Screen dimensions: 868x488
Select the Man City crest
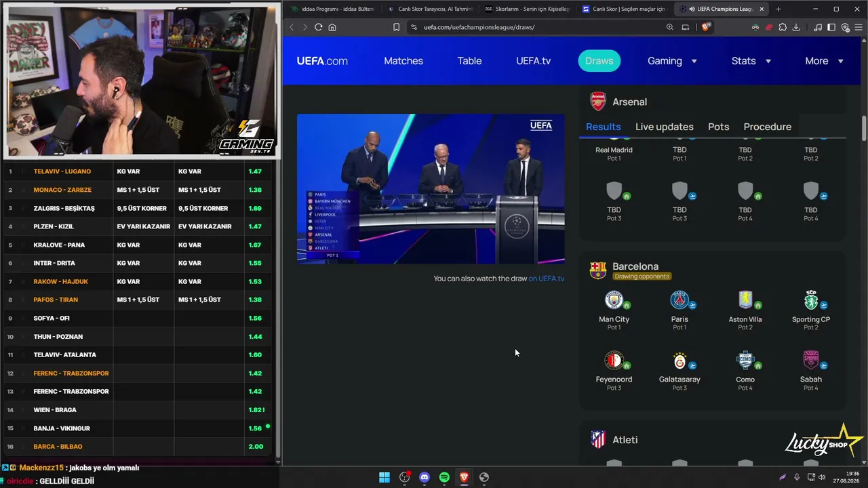614,300
